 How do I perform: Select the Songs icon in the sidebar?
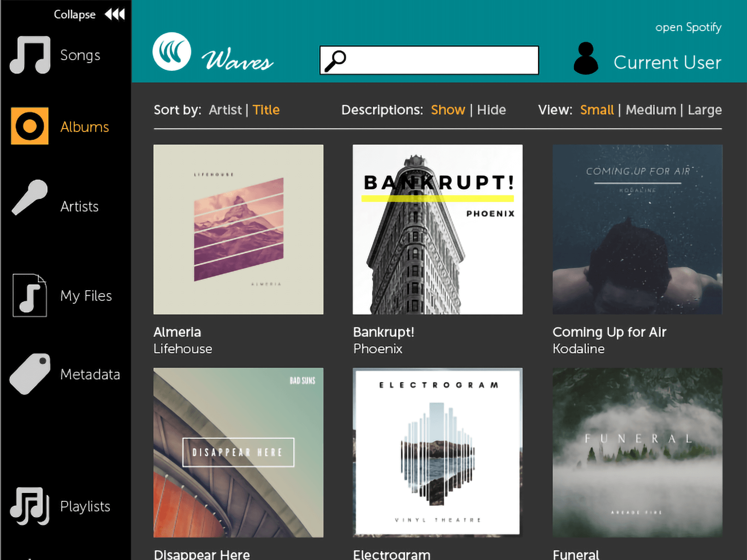pyautogui.click(x=29, y=55)
